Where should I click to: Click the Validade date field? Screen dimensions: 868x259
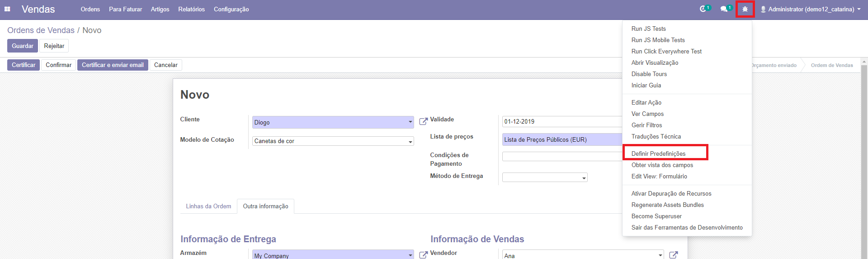561,121
